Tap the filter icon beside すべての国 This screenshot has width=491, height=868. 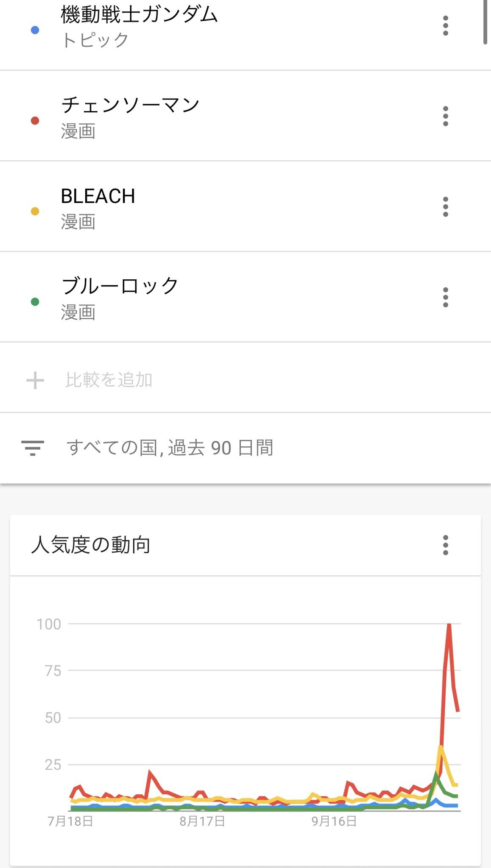click(x=33, y=448)
